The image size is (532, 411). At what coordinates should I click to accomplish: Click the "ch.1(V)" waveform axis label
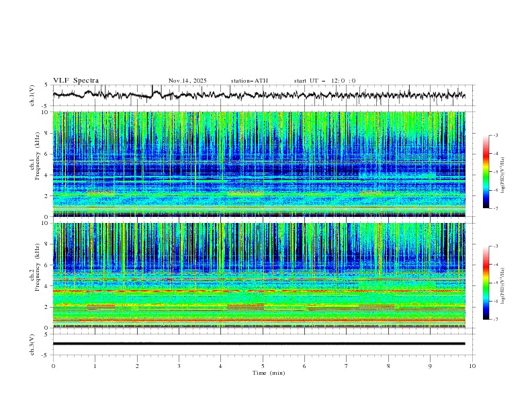[32, 95]
